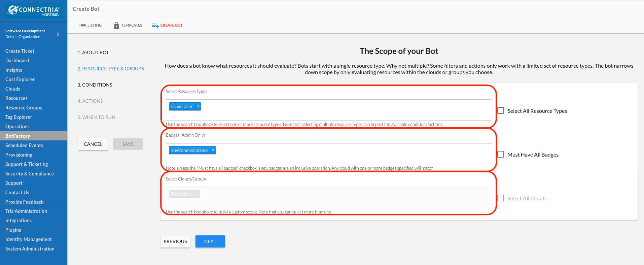The height and width of the screenshot is (265, 644).
Task: Open Resource Groups in the sidebar
Action: 24,108
